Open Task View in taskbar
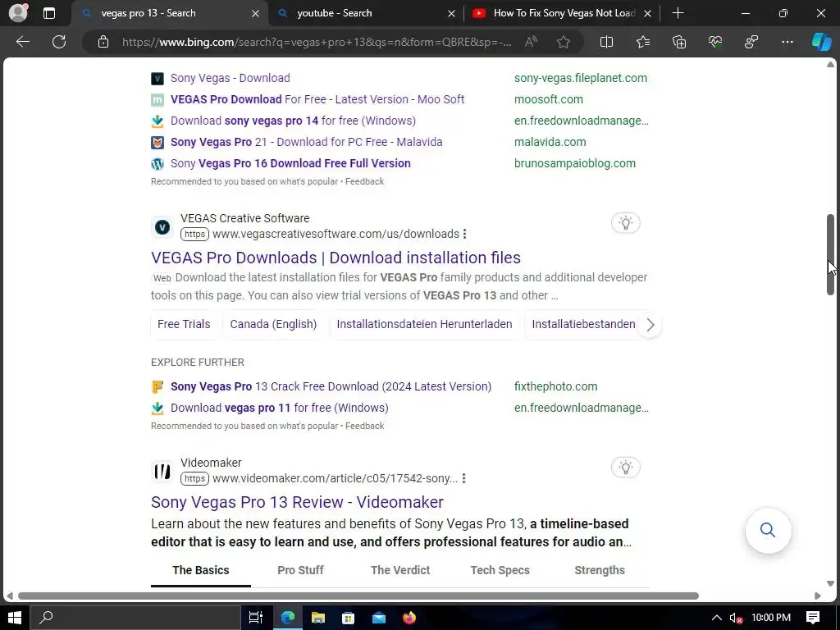 (256, 618)
